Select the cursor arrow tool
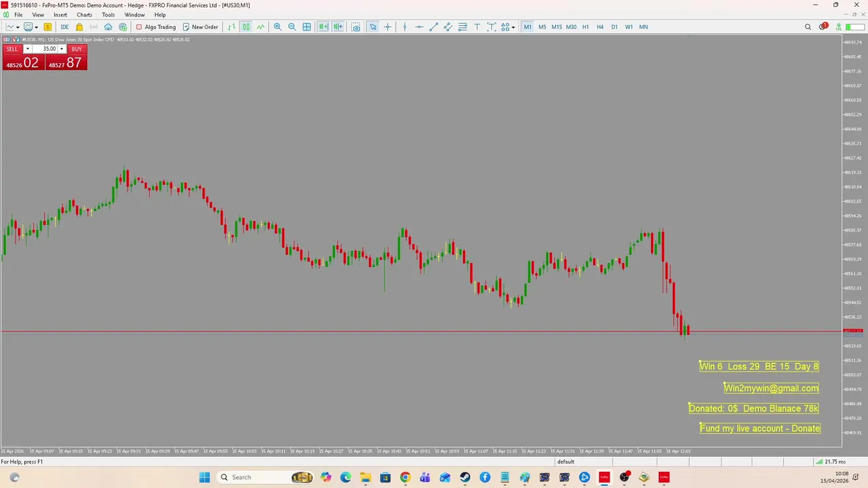This screenshot has height=488, width=868. click(373, 27)
